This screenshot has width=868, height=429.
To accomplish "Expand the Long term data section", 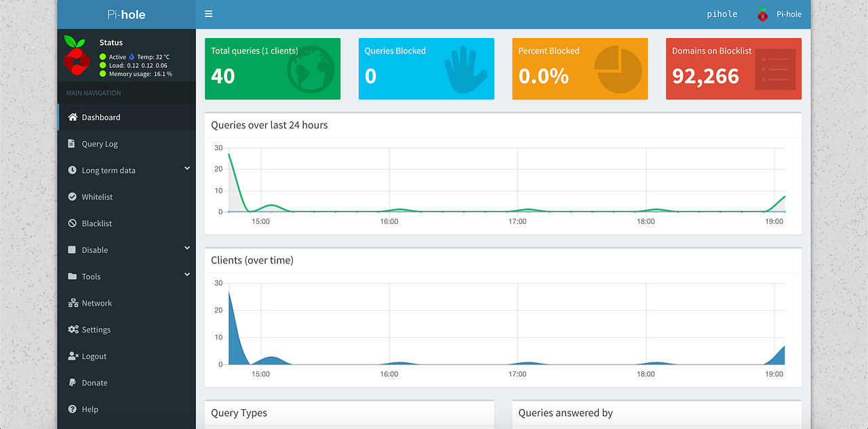I will click(186, 168).
